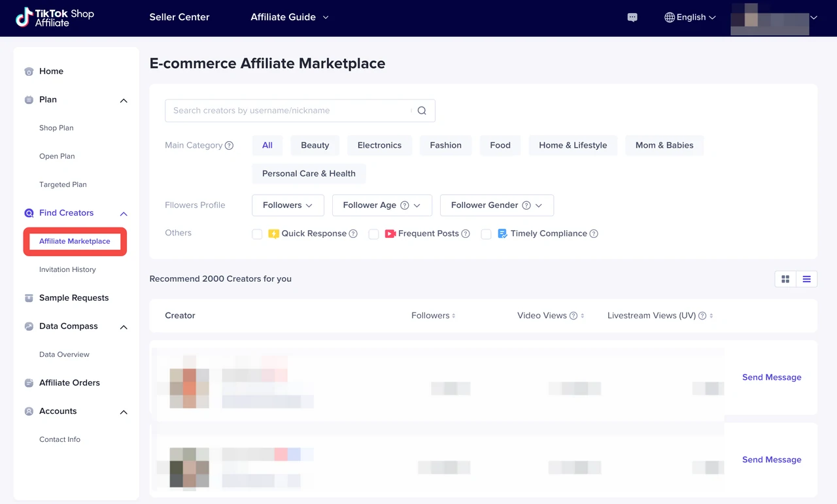
Task: Go to Sample Requests page
Action: pos(74,297)
